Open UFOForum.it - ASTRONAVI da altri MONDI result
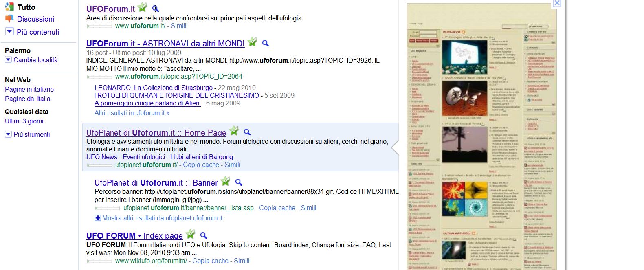Image resolution: width=644 pixels, height=270 pixels. pyautogui.click(x=165, y=43)
